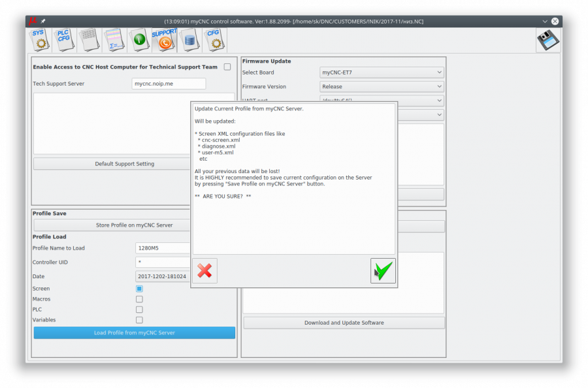
Task: Open the formula (Σ=) page icon
Action: tap(114, 40)
